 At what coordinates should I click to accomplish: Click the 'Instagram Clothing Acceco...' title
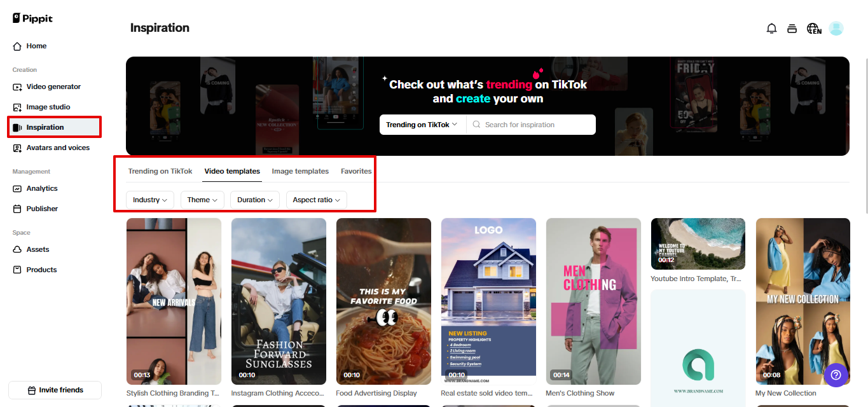coord(277,393)
